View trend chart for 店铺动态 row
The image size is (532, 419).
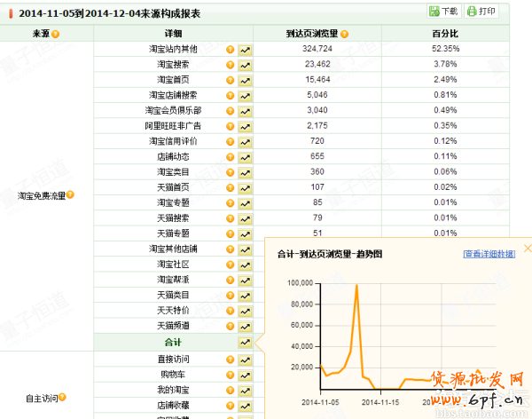(245, 157)
